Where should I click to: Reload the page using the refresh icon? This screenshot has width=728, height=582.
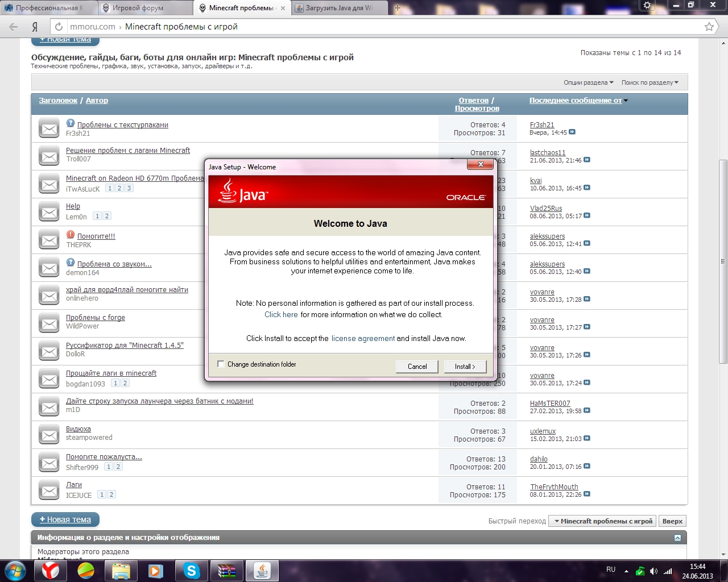tap(59, 27)
